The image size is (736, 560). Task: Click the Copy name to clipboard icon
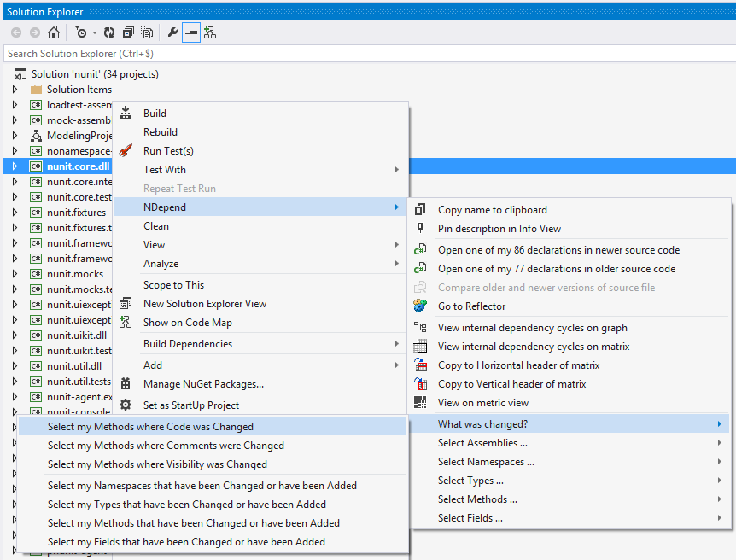click(x=419, y=208)
